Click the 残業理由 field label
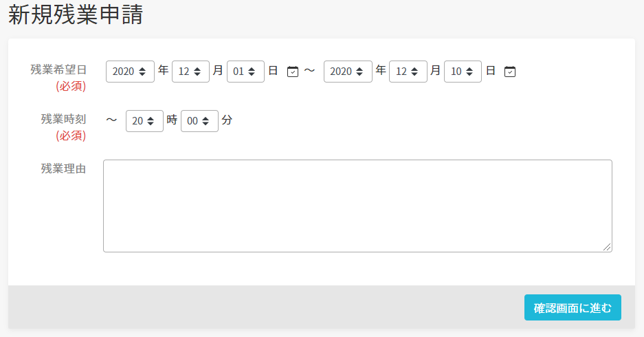Viewport: 644px width, 337px height. (x=64, y=168)
